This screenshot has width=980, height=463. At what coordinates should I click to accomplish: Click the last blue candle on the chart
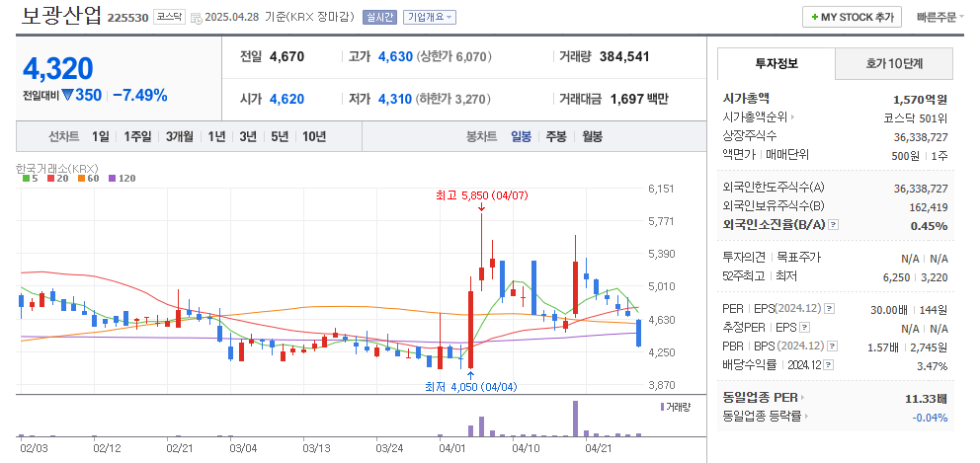(x=638, y=333)
